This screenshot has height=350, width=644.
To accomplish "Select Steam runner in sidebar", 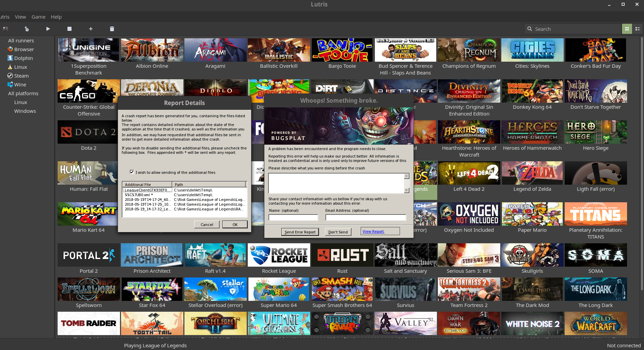I will tap(18, 76).
